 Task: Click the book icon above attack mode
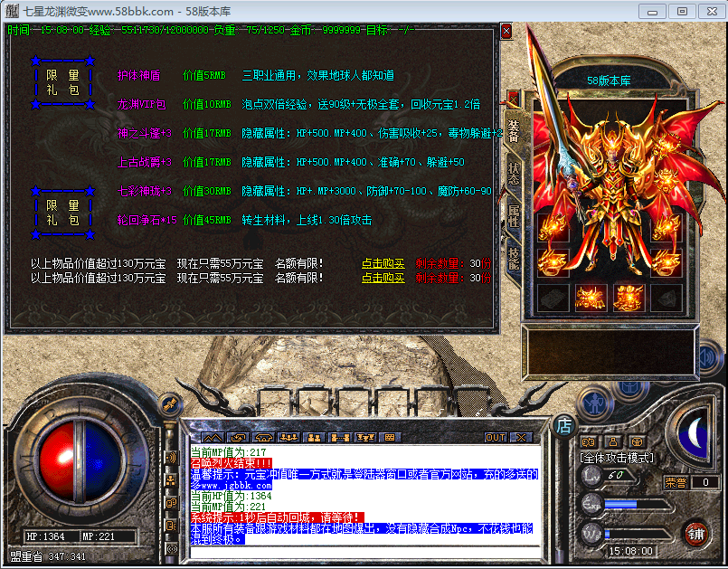point(588,441)
